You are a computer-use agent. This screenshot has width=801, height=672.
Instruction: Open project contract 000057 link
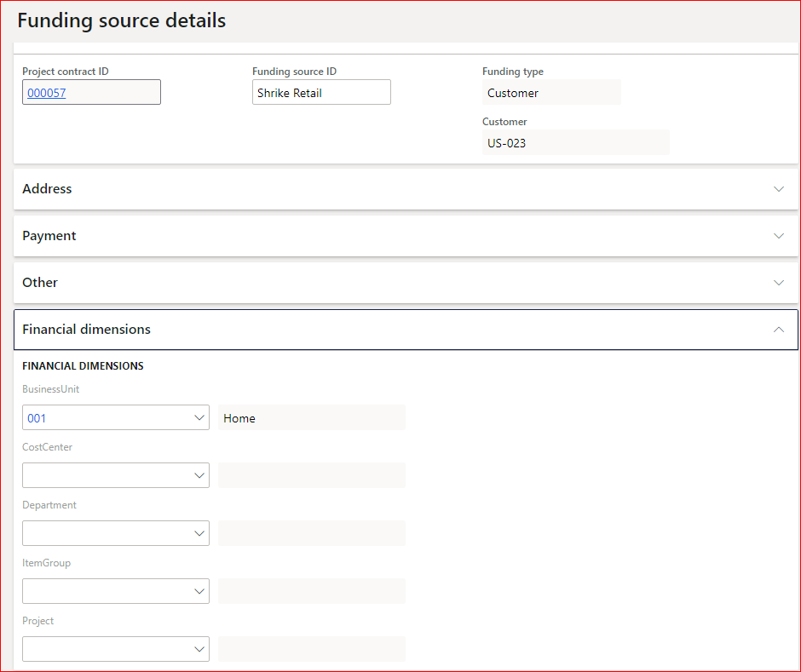tap(47, 93)
